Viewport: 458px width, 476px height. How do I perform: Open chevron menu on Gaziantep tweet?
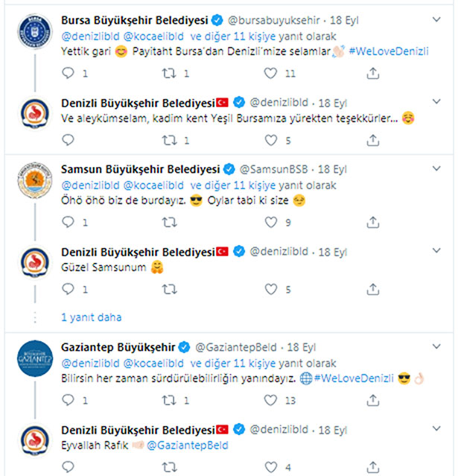(x=436, y=346)
